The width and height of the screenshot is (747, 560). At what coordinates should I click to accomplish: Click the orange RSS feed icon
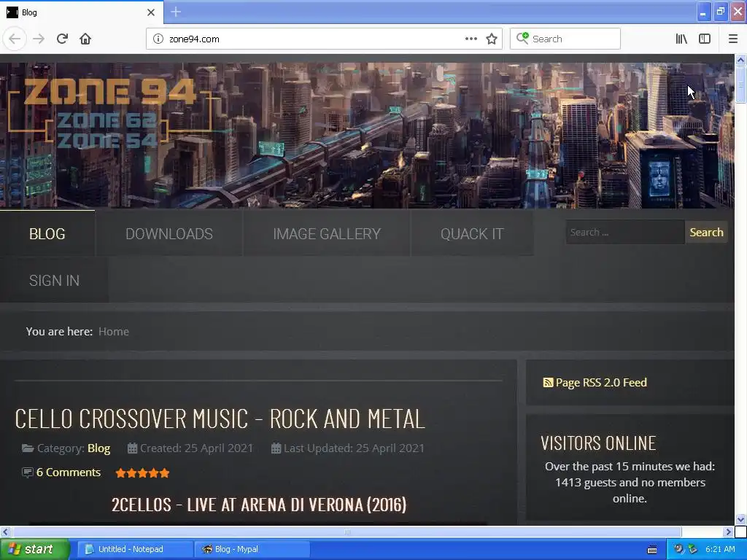pyautogui.click(x=548, y=382)
